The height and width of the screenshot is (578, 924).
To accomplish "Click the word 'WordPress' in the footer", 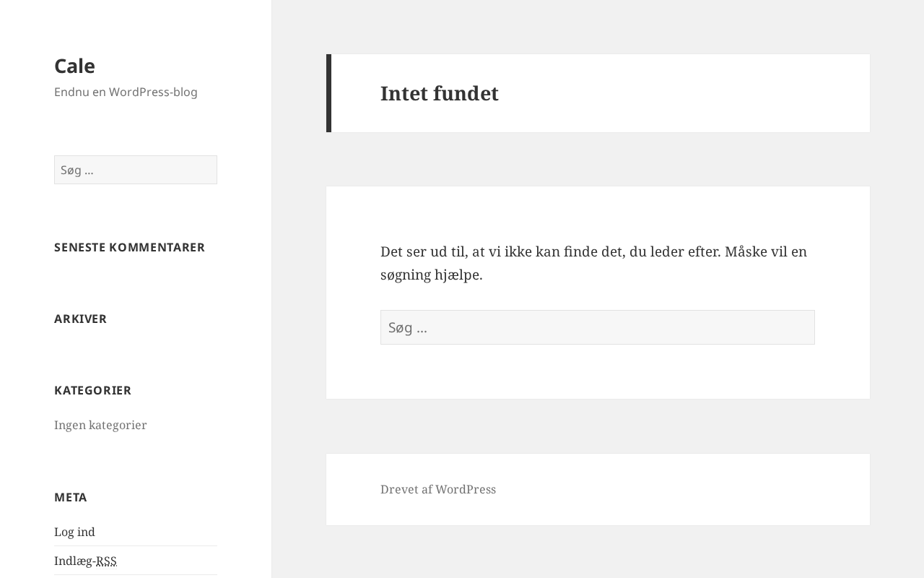I will [466, 489].
